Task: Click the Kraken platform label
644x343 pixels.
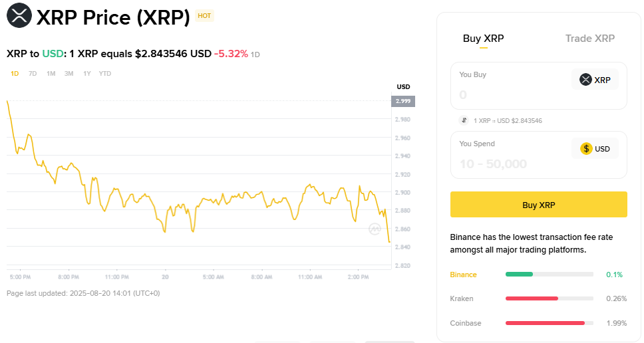Action: (x=461, y=298)
